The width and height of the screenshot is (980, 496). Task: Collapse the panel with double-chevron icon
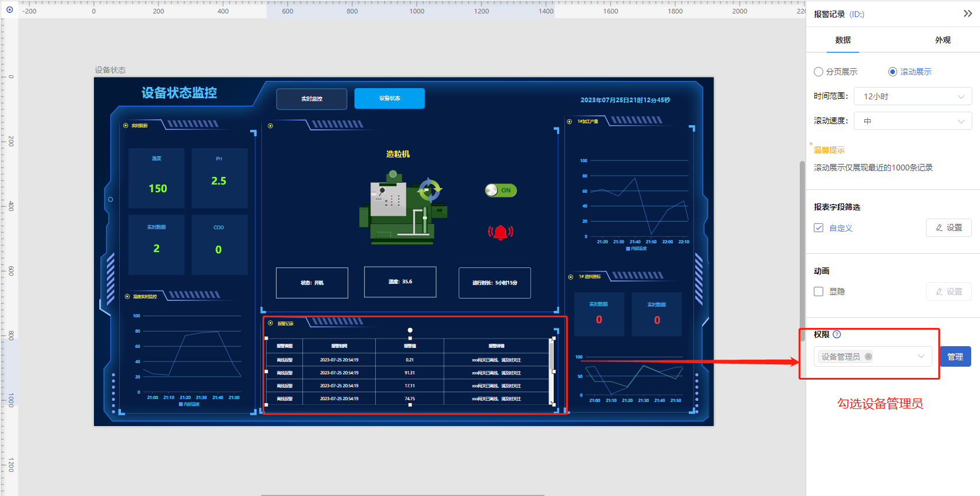tap(968, 14)
